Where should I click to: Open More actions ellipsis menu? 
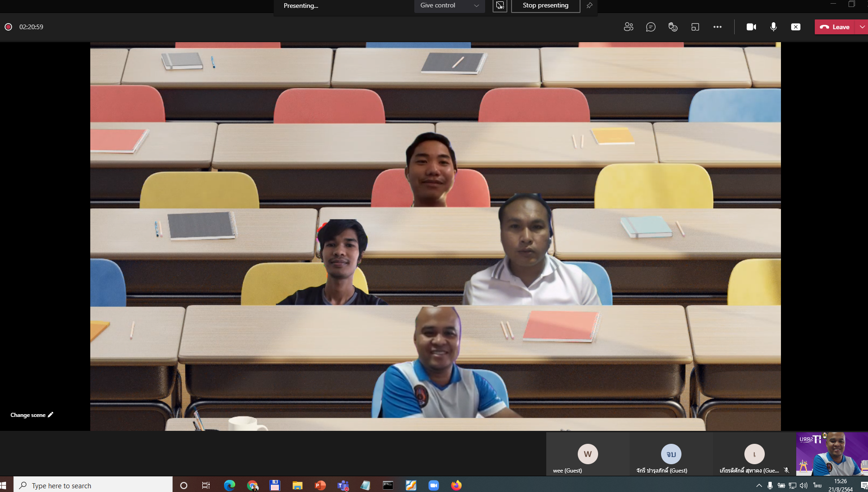(x=717, y=27)
